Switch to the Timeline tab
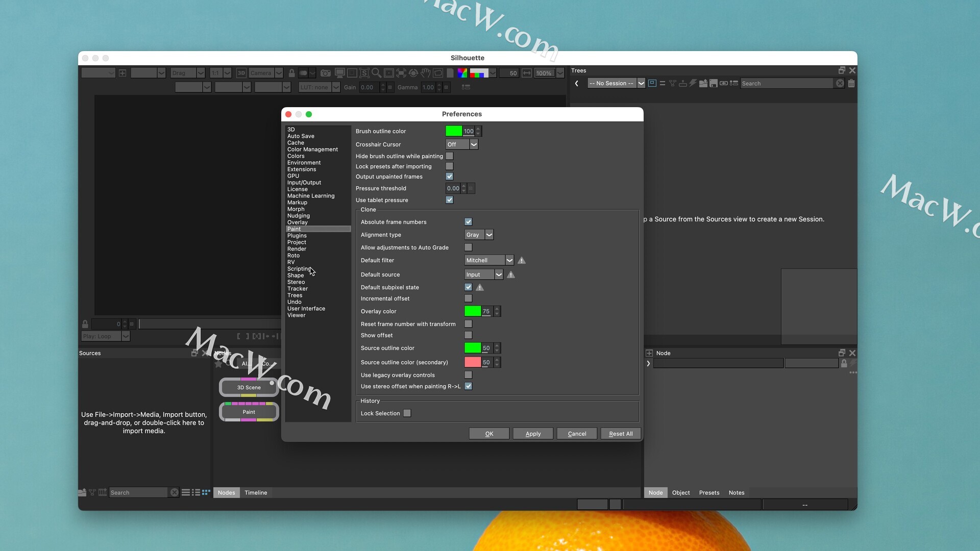 (x=256, y=492)
